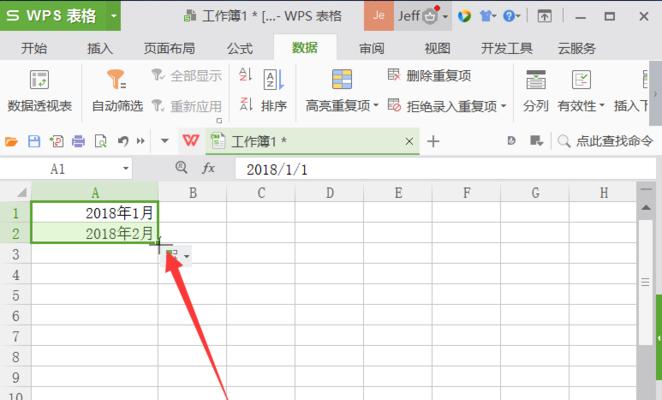The image size is (662, 400).
Task: Select column B header
Action: tap(193, 193)
